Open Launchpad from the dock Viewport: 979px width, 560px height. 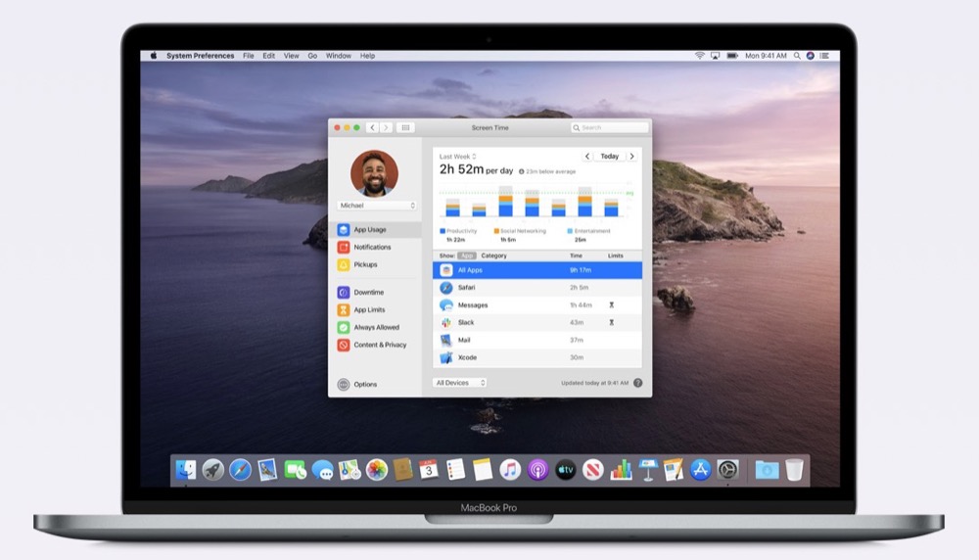point(212,470)
